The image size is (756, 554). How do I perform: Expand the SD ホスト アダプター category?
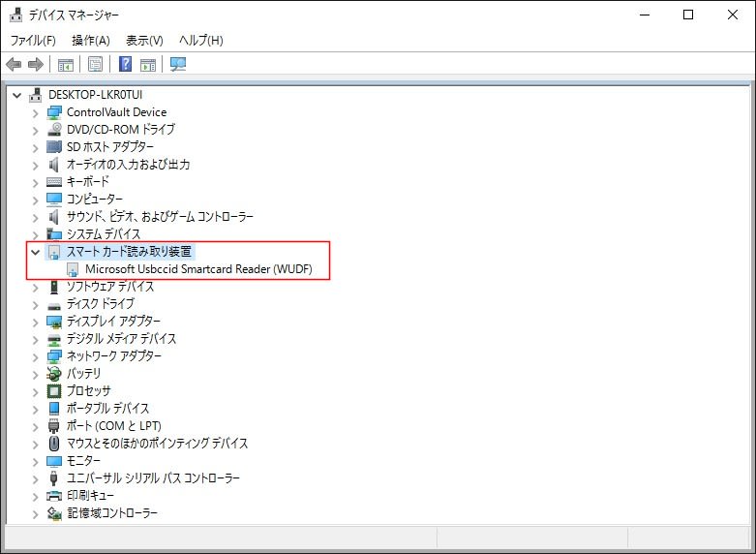click(x=35, y=147)
